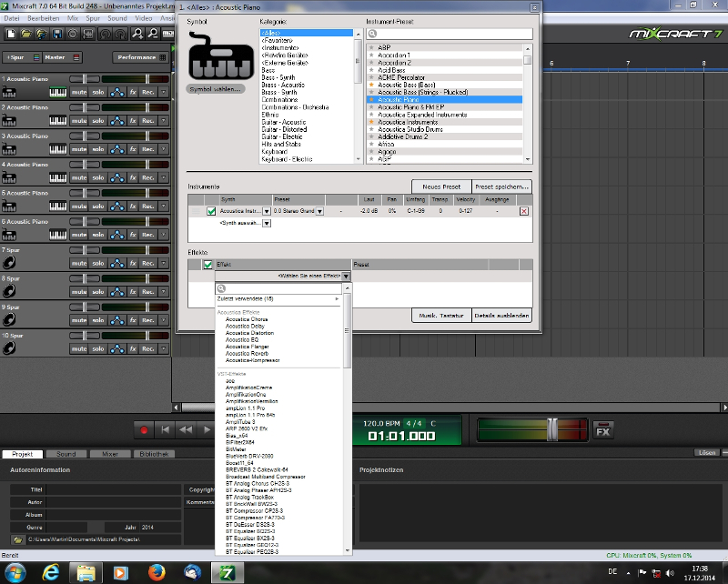The width and height of the screenshot is (728, 584).
Task: Remove the Acoustica Instruments synth row (red X)
Action: tap(524, 211)
